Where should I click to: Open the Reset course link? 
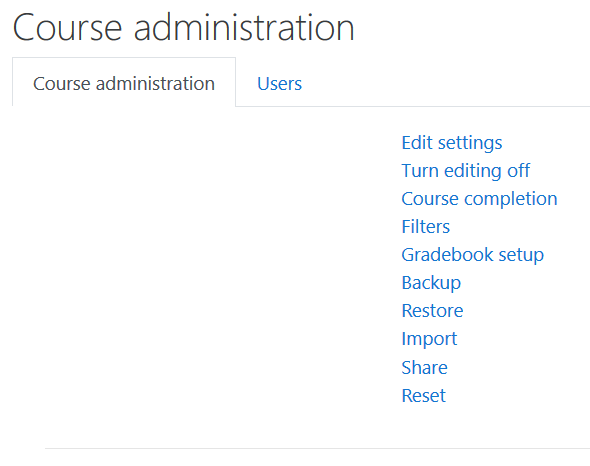pyautogui.click(x=423, y=396)
